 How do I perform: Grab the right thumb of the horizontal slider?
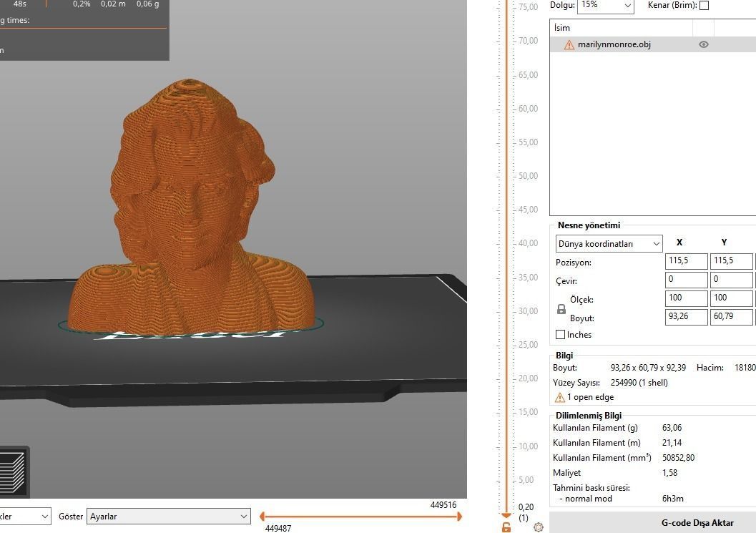click(x=459, y=516)
